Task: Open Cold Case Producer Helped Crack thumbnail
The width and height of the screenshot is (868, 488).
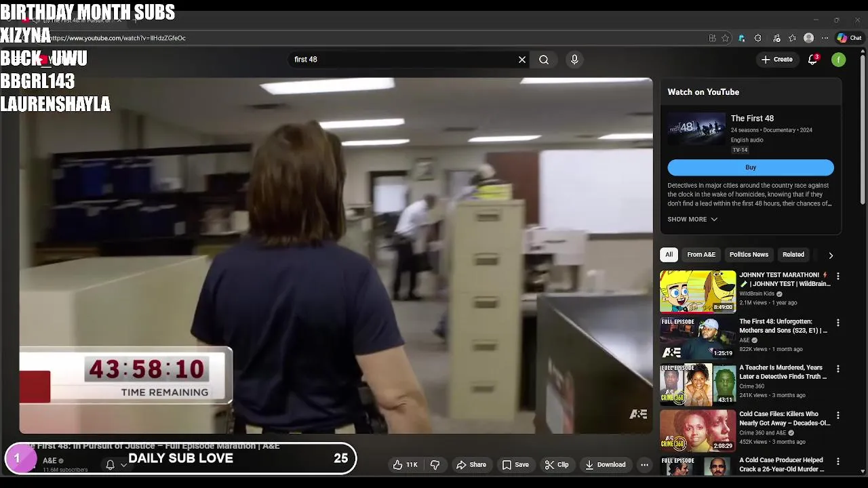Action: [698, 466]
